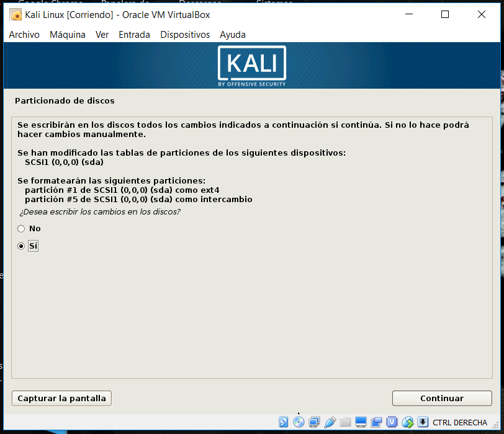Click the network adapters status icon

(314, 422)
